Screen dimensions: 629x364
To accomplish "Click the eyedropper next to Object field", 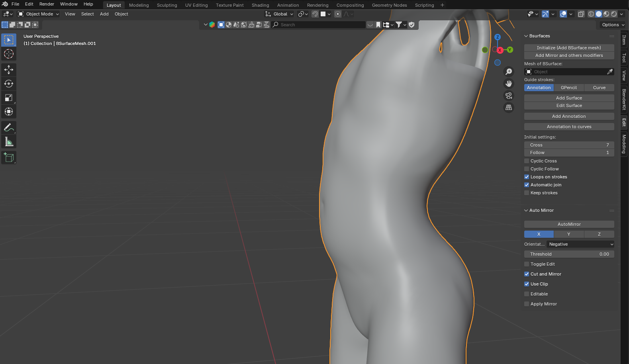I will [x=609, y=72].
